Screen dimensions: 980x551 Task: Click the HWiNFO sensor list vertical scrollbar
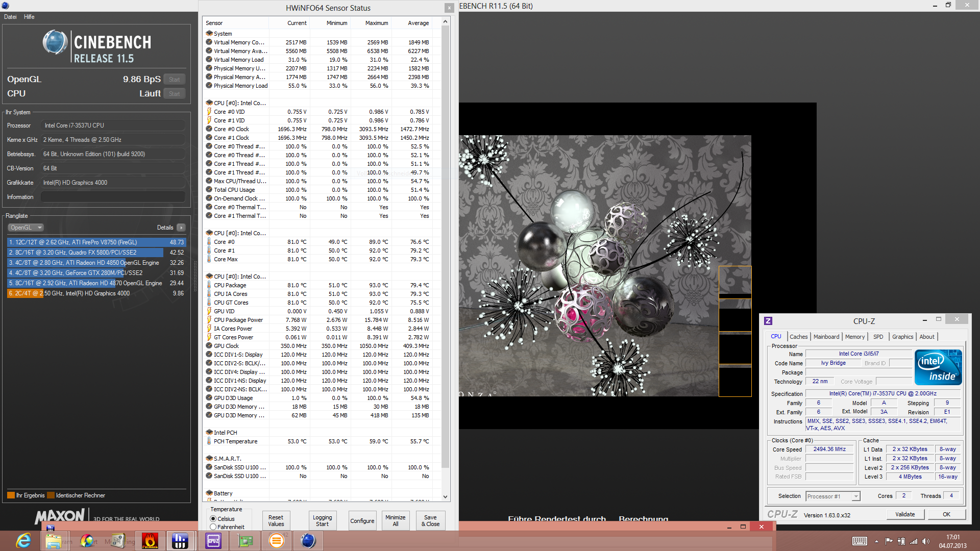coord(445,245)
